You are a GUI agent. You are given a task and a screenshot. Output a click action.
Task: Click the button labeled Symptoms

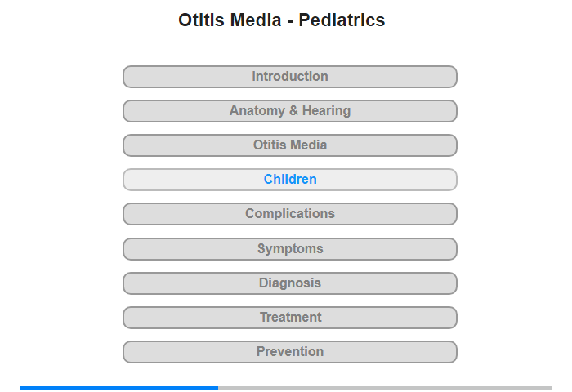click(289, 249)
